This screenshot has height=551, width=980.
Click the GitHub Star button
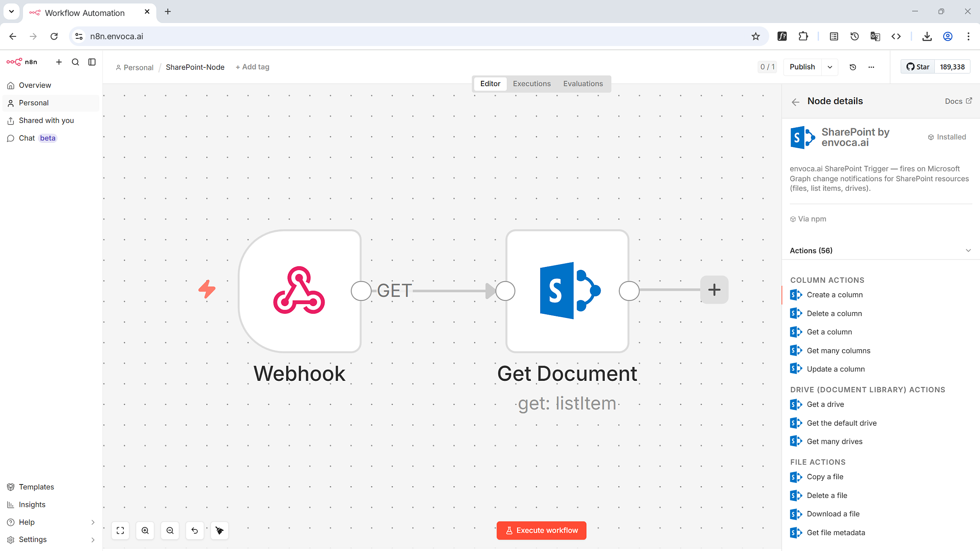[x=918, y=67]
